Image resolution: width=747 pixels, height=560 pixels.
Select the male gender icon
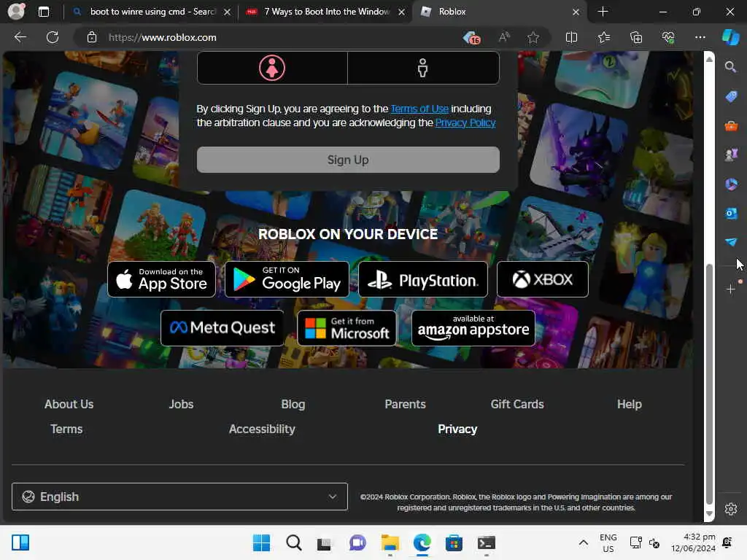422,68
